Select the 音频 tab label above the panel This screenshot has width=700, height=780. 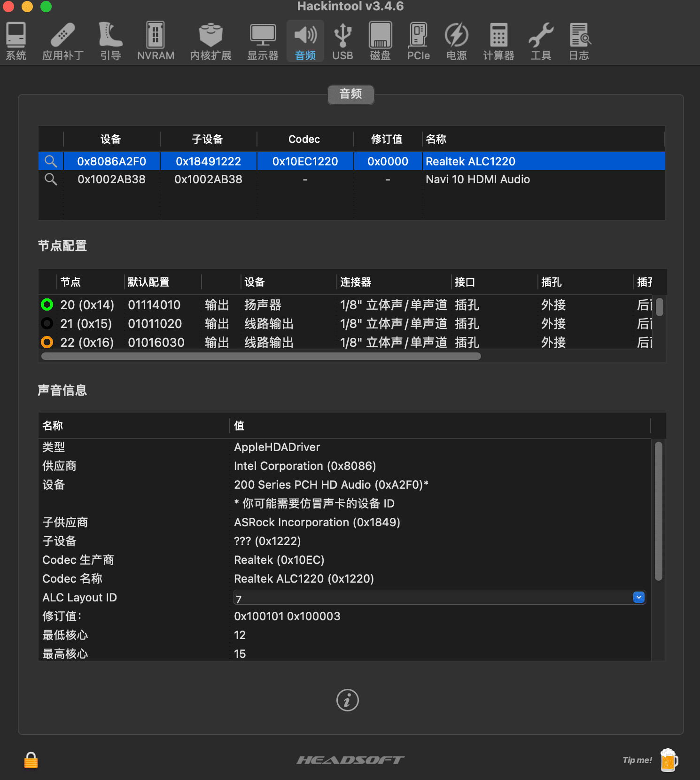click(x=351, y=94)
